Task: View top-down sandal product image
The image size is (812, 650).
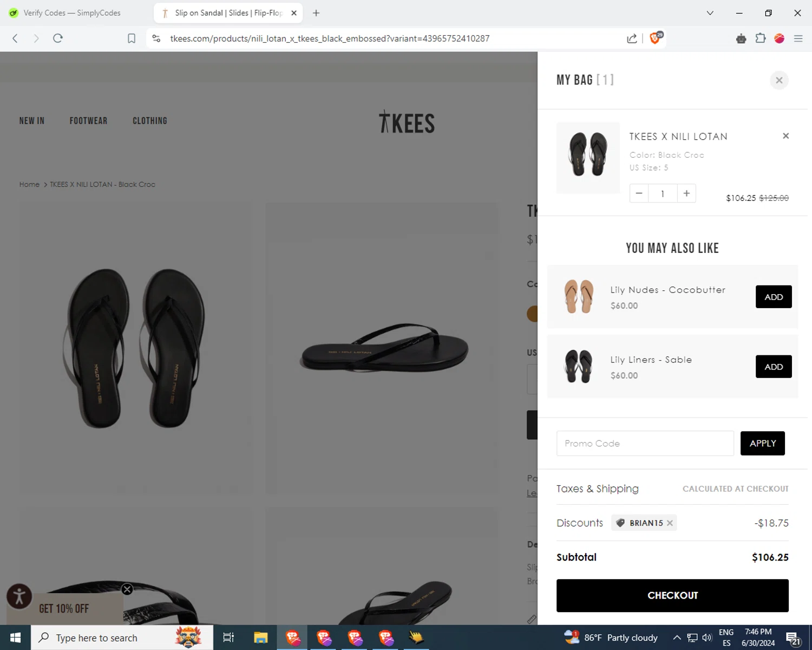Action: [x=136, y=349]
